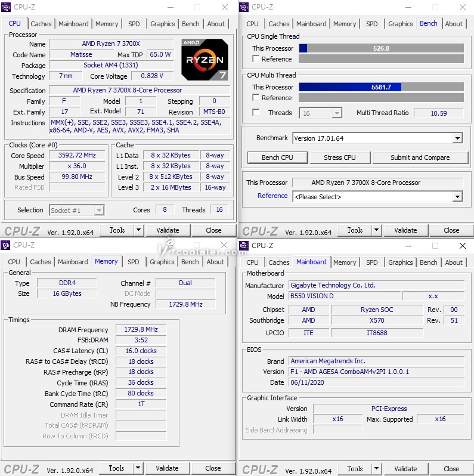474x476 pixels.
Task: Click the Stress CPU button
Action: tap(340, 157)
